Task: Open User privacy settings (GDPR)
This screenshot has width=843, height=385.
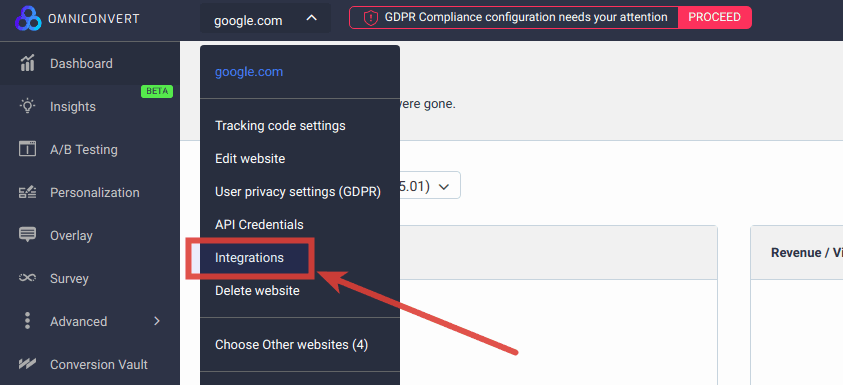Action: click(x=298, y=192)
